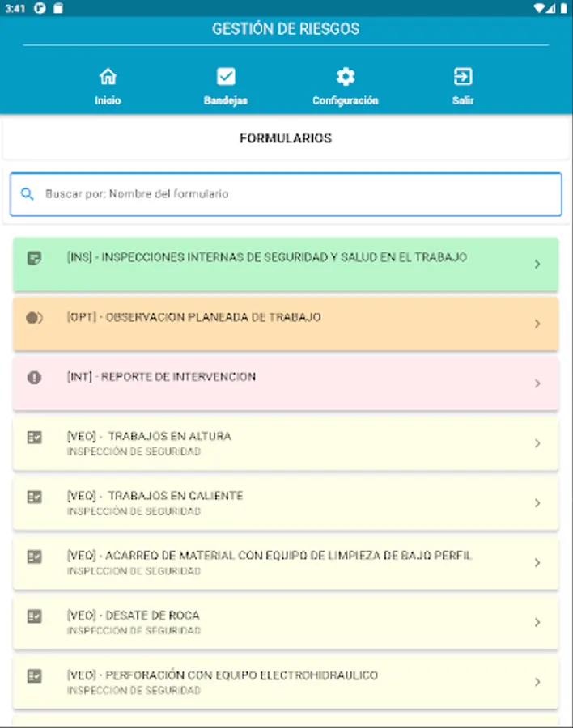Tap the 3:41 clock time
Image resolution: width=573 pixels, height=728 pixels.
coord(15,8)
